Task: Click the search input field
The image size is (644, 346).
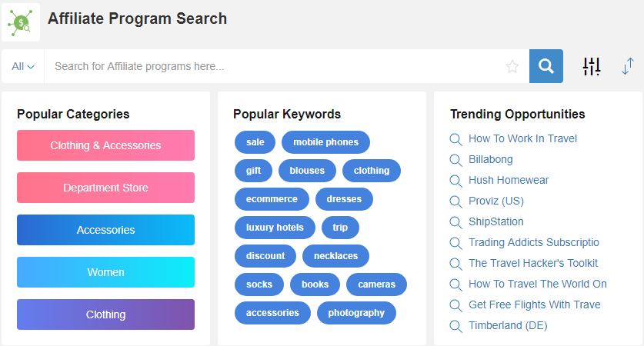Action: click(x=275, y=66)
